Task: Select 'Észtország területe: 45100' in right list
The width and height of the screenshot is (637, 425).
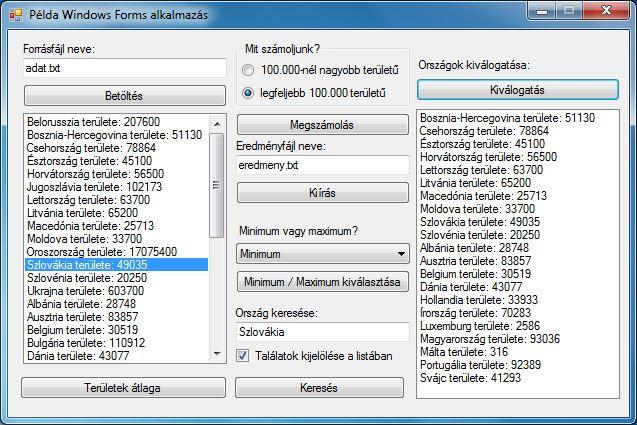Action: [518, 144]
